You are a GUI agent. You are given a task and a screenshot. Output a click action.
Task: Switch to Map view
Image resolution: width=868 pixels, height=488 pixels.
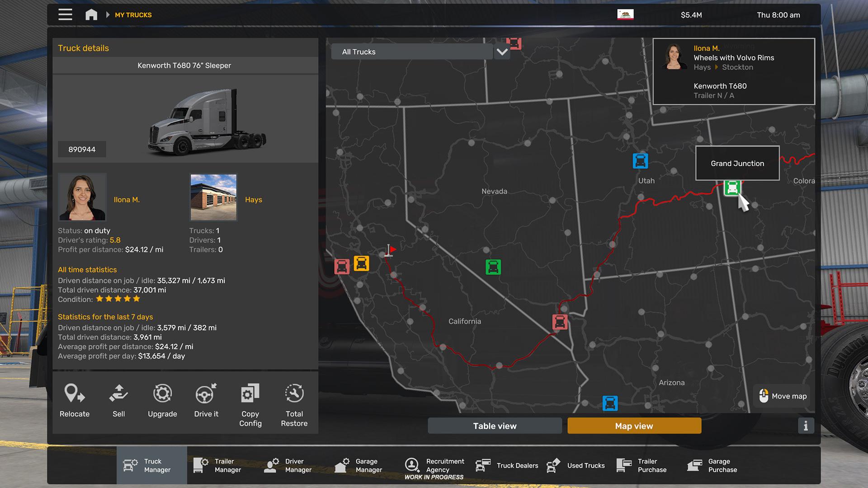click(634, 426)
